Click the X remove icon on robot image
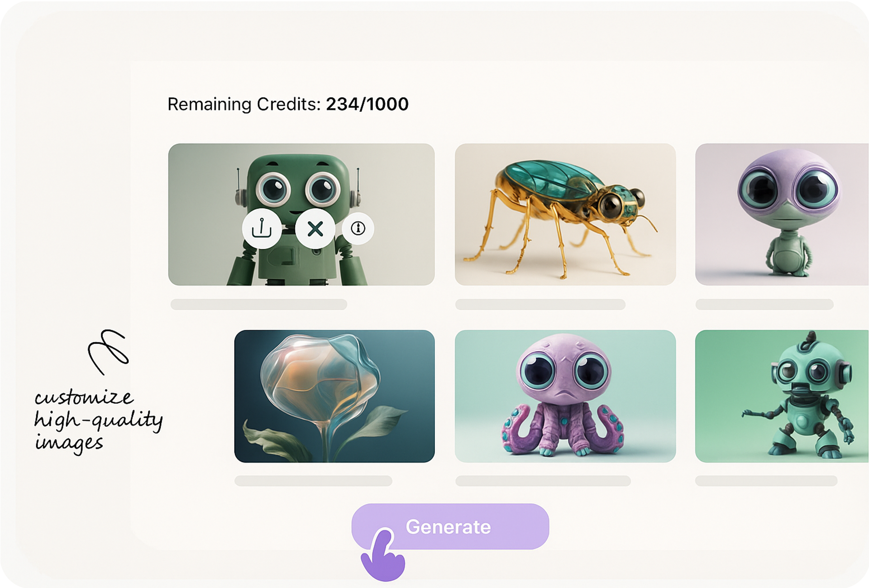869x588 pixels. point(315,229)
